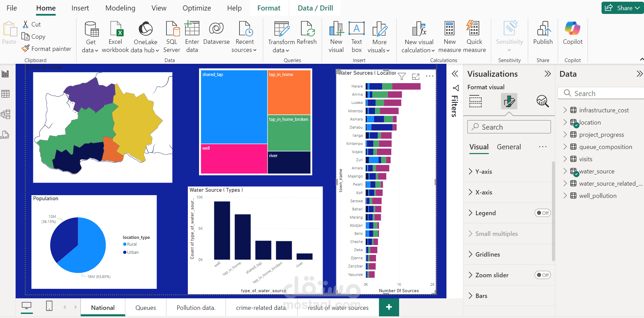Expand the water_source table
This screenshot has height=318, width=644.
565,171
